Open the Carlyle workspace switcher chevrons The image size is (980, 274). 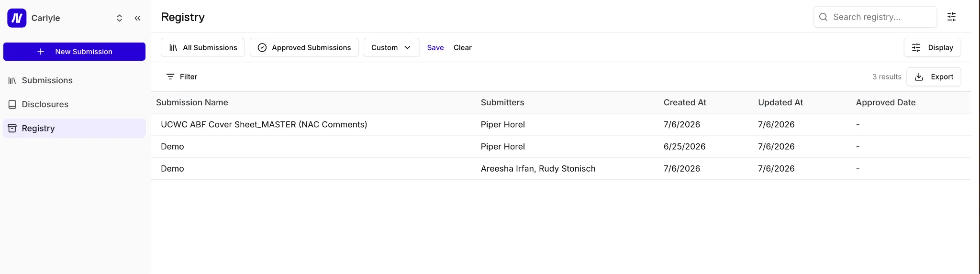[120, 18]
